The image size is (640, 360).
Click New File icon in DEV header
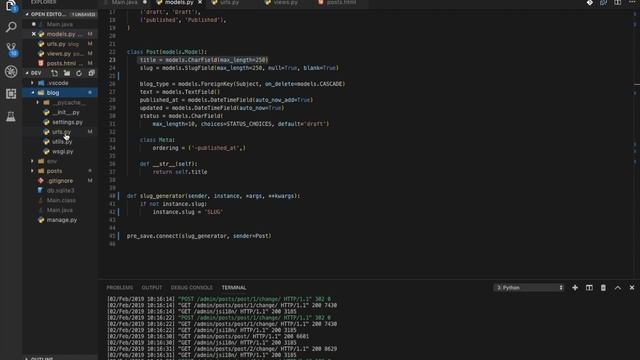[54, 73]
